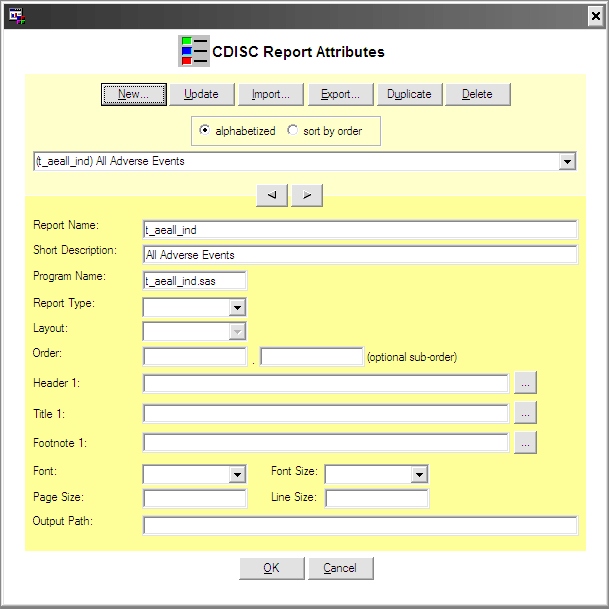Select the Page Size input field
Screen dimensions: 609x609
coord(195,498)
